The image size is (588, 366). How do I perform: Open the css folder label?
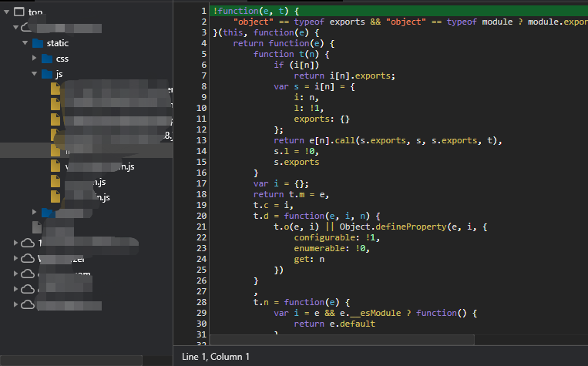click(x=62, y=59)
